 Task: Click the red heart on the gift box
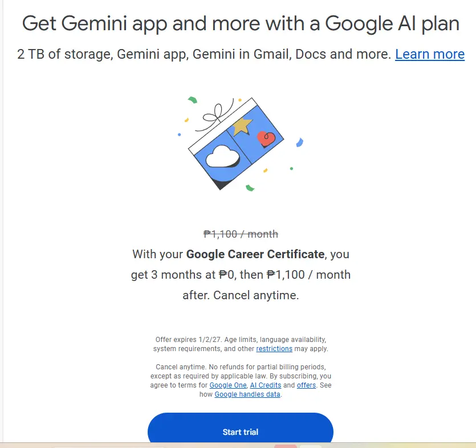click(x=266, y=139)
